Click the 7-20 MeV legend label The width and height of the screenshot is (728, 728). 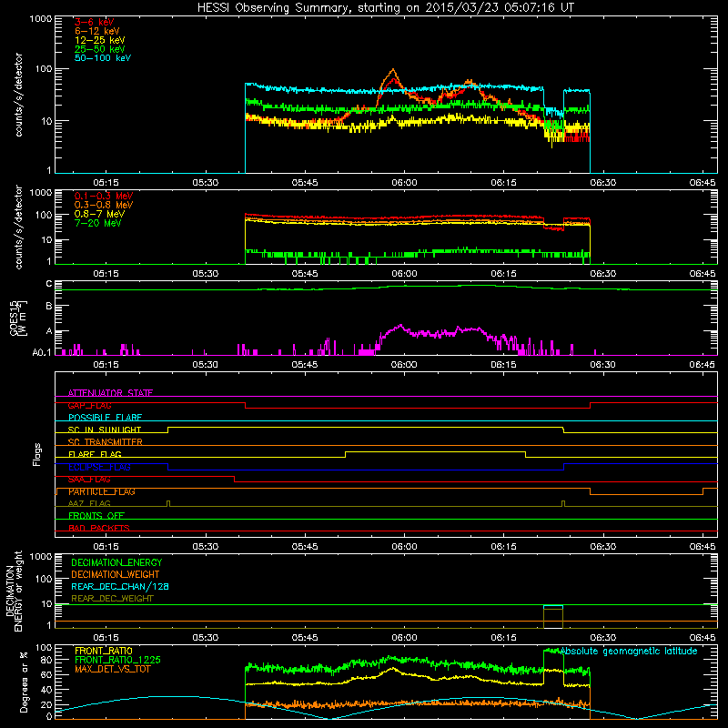coord(98,223)
